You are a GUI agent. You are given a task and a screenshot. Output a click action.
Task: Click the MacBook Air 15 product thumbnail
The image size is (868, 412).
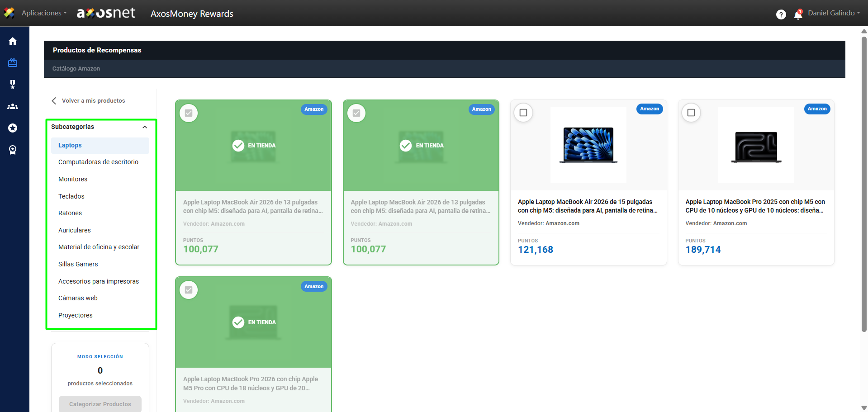588,145
